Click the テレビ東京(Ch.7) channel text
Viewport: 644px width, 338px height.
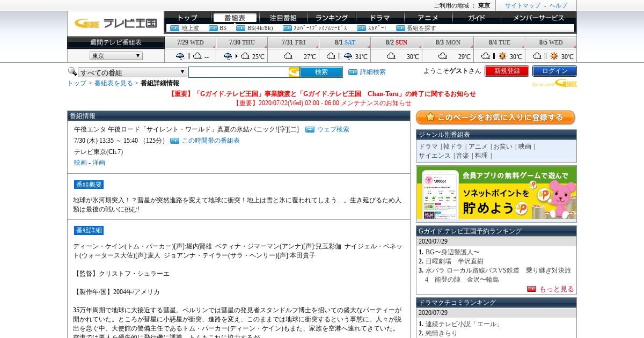(x=98, y=152)
